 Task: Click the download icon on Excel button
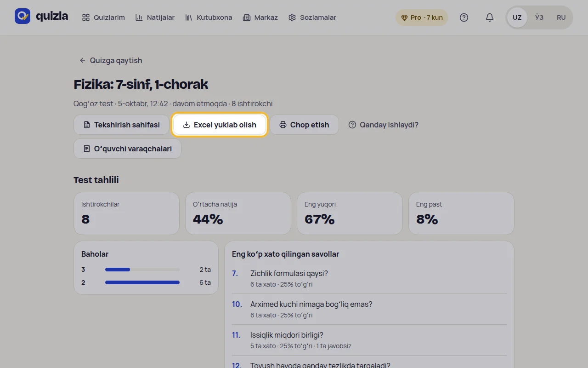(187, 125)
